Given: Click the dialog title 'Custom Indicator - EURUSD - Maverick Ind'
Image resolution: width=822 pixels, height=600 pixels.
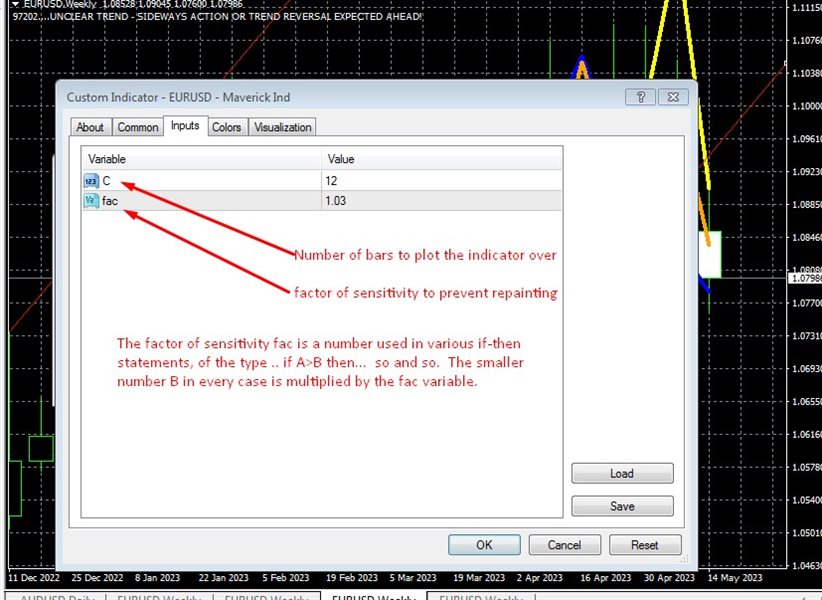Looking at the screenshot, I should pyautogui.click(x=178, y=97).
